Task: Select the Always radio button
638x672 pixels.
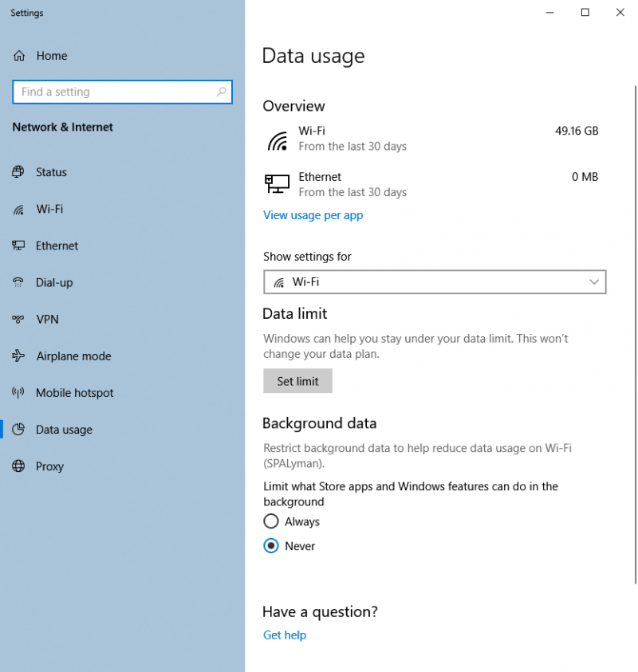Action: 271,521
